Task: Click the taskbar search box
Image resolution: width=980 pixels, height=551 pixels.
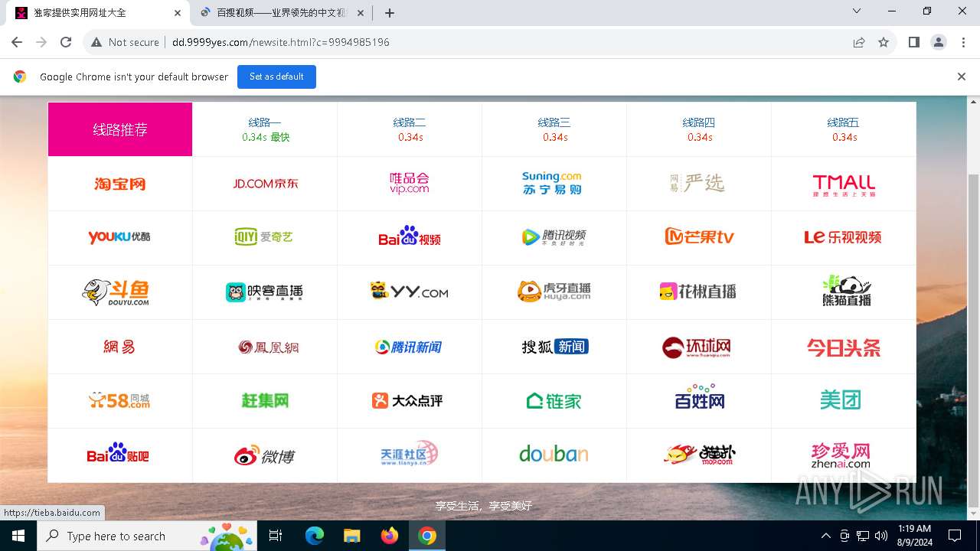Action: click(147, 536)
